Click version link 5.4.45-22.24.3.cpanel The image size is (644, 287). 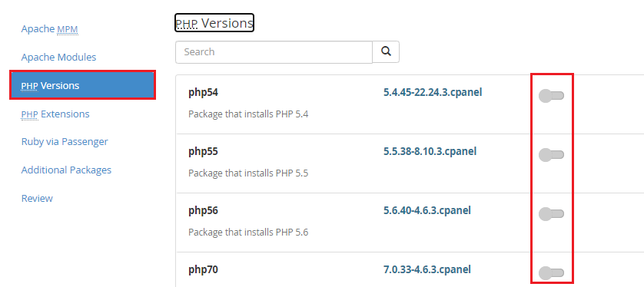click(433, 92)
